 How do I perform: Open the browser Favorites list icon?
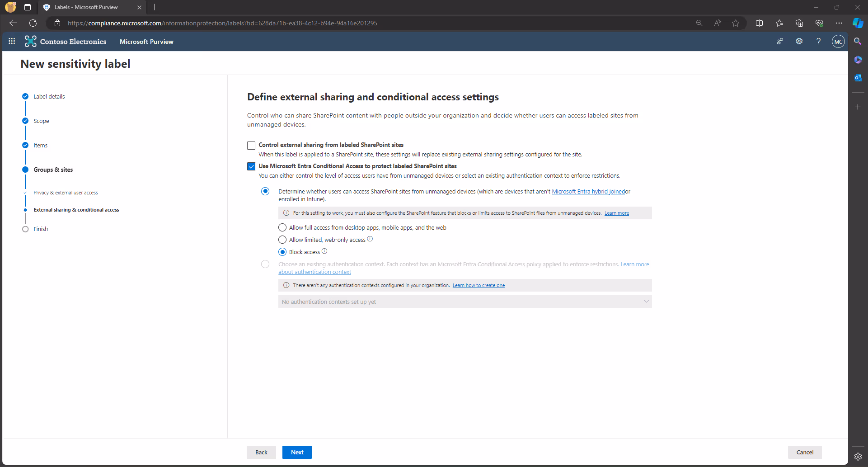tap(779, 23)
